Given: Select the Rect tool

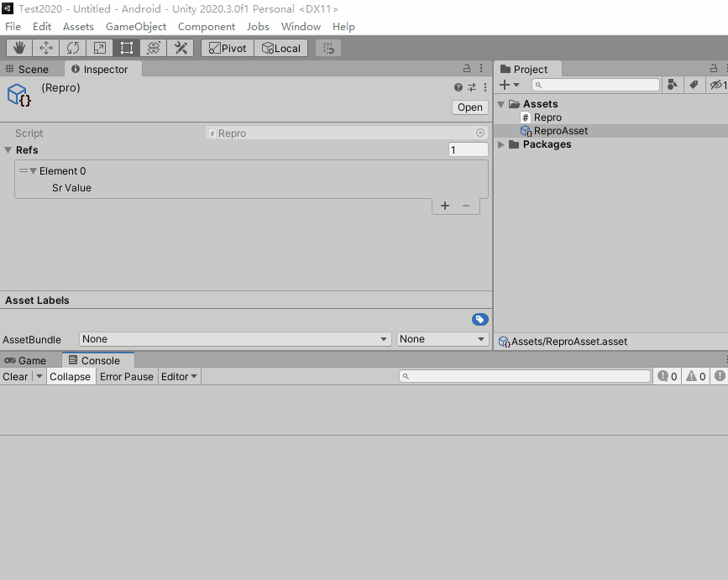Looking at the screenshot, I should tap(126, 48).
